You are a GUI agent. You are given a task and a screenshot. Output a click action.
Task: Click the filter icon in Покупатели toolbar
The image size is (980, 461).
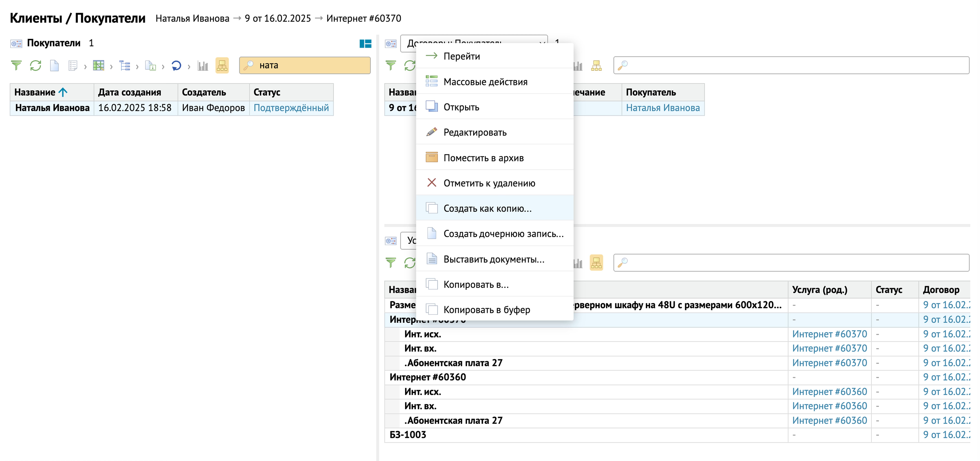click(x=16, y=66)
